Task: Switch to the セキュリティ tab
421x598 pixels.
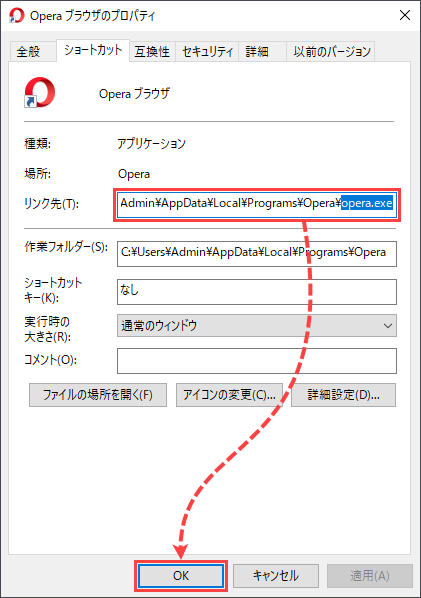Action: click(207, 51)
